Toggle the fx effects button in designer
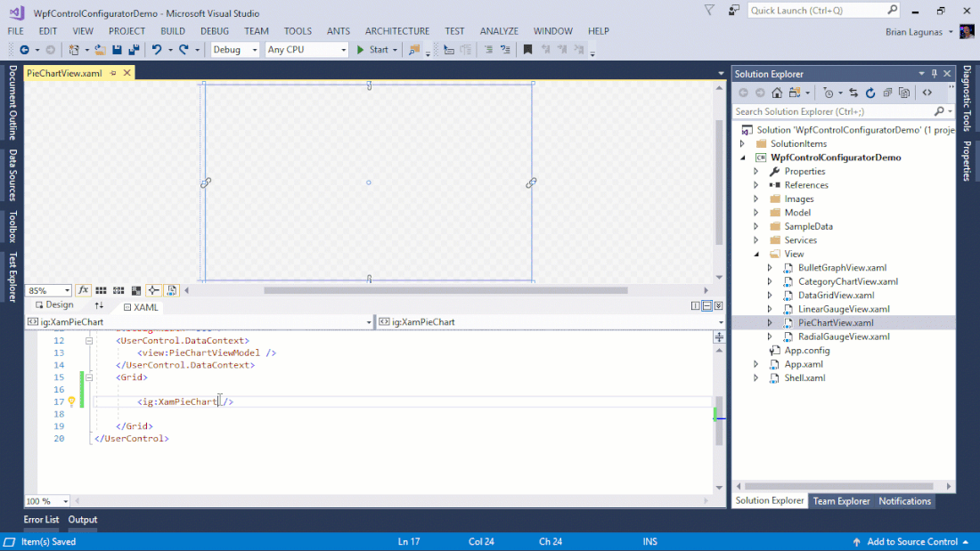The height and width of the screenshot is (551, 980). pos(83,290)
